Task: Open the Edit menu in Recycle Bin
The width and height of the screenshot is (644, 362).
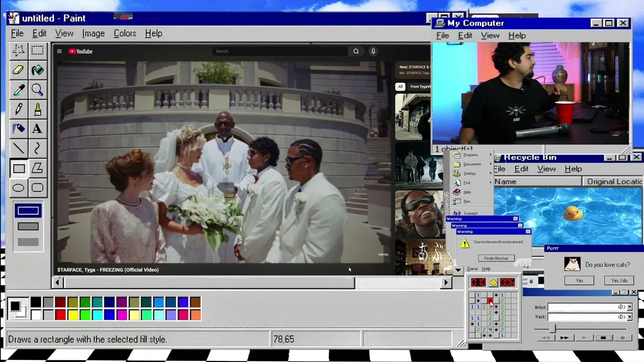Action: pos(521,169)
